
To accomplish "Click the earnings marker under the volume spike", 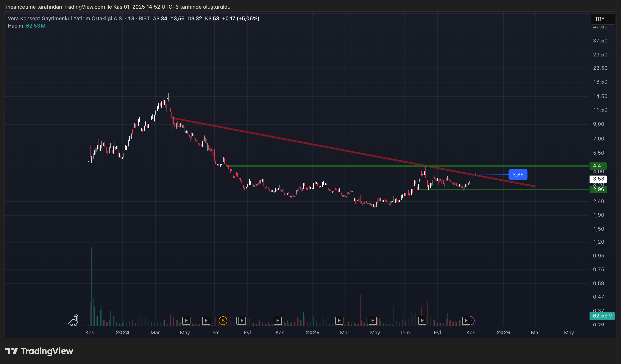I will [x=422, y=321].
